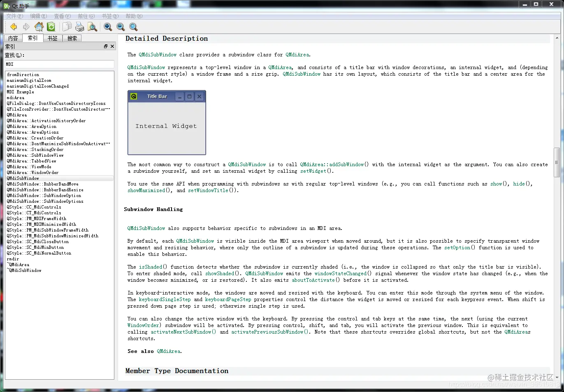
Task: Zoom out of the documentation
Action: [x=121, y=27]
